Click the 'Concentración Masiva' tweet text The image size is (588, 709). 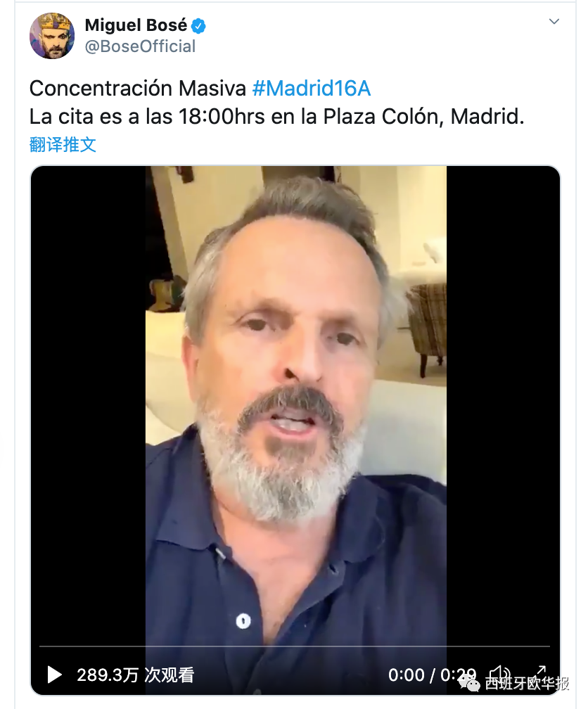point(138,88)
